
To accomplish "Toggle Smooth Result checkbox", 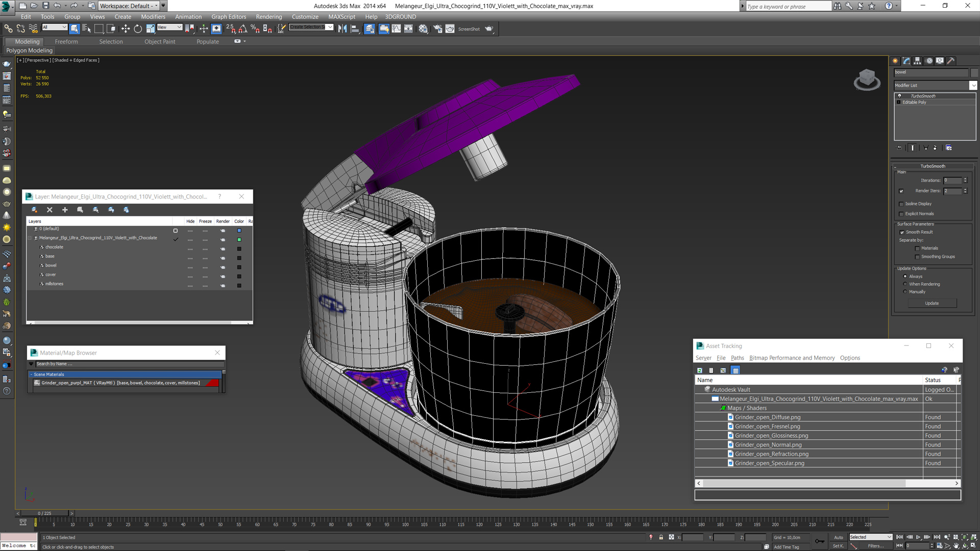I will [902, 232].
